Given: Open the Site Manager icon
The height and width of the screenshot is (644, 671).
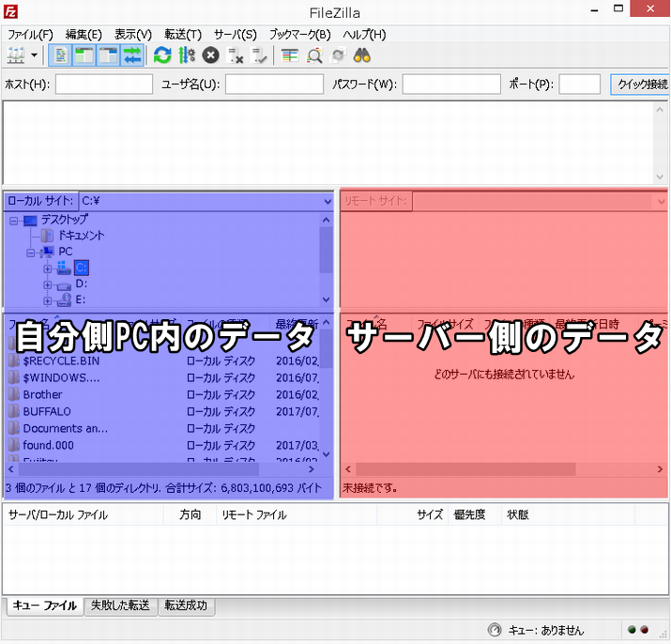Looking at the screenshot, I should (x=16, y=55).
